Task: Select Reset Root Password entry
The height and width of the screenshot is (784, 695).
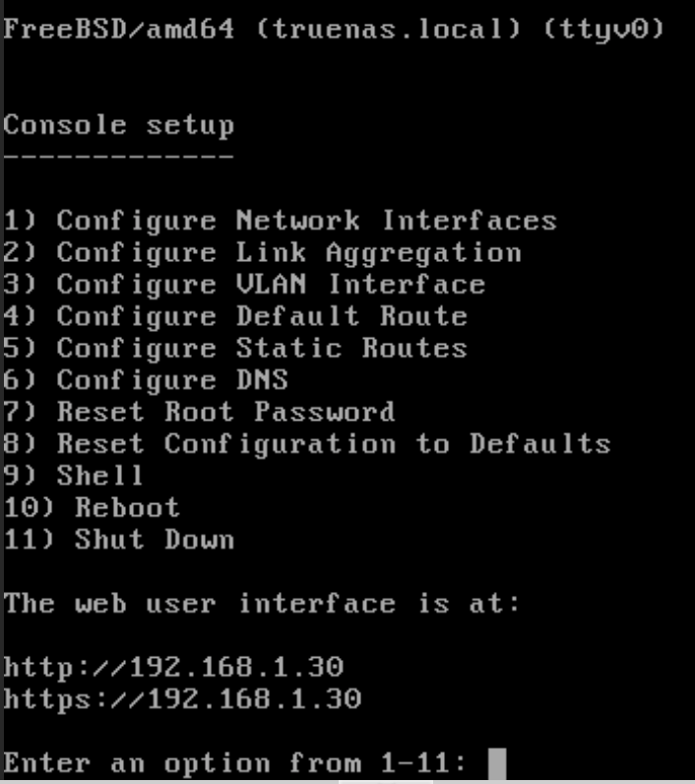Action: click(x=199, y=412)
